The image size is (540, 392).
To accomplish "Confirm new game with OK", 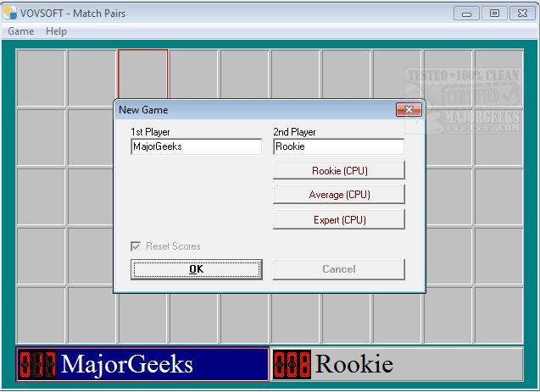I will pos(197,269).
